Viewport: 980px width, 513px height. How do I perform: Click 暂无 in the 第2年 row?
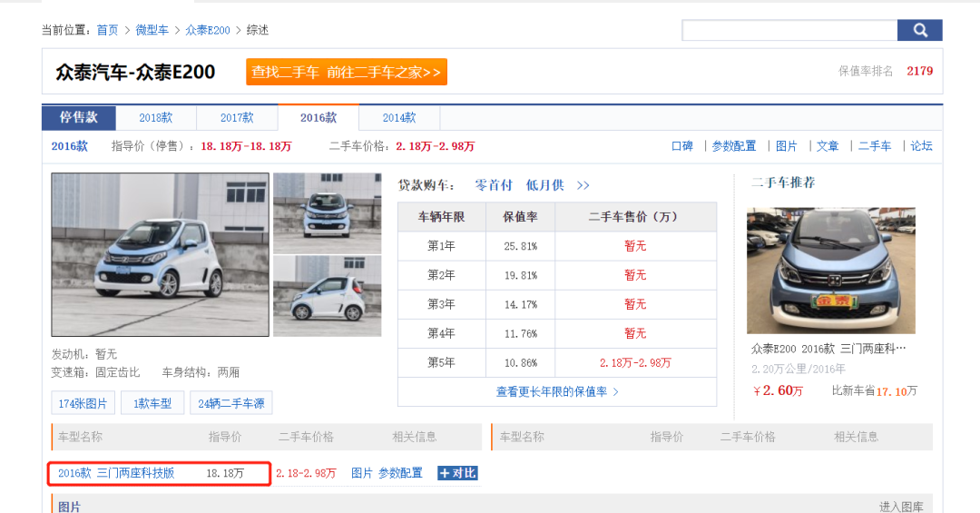tap(635, 275)
